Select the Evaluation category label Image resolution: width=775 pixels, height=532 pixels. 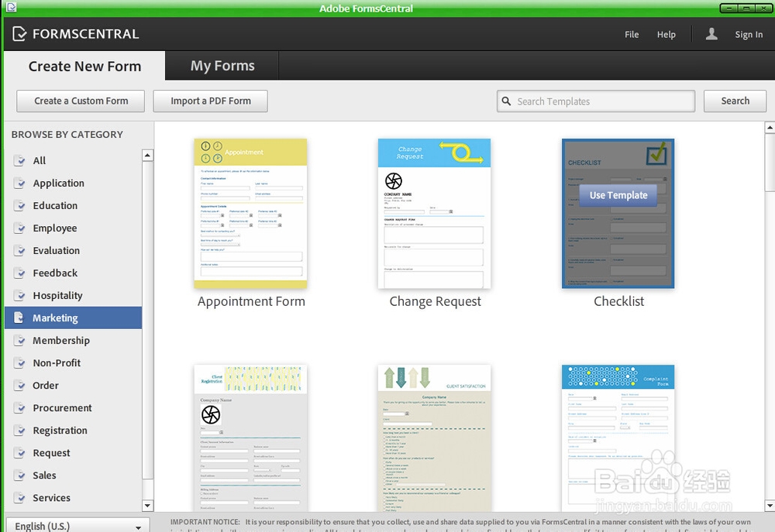[56, 250]
